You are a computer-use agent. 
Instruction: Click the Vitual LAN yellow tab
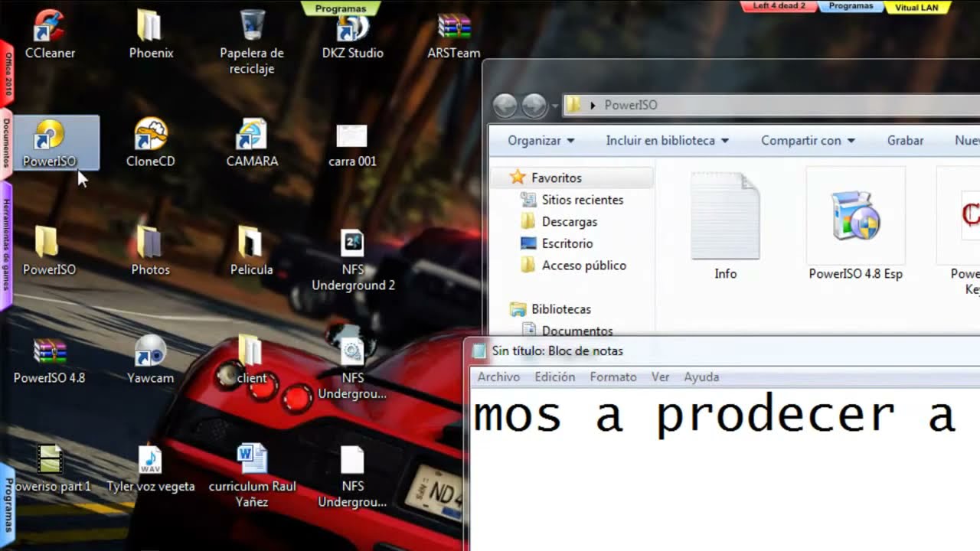coord(916,7)
